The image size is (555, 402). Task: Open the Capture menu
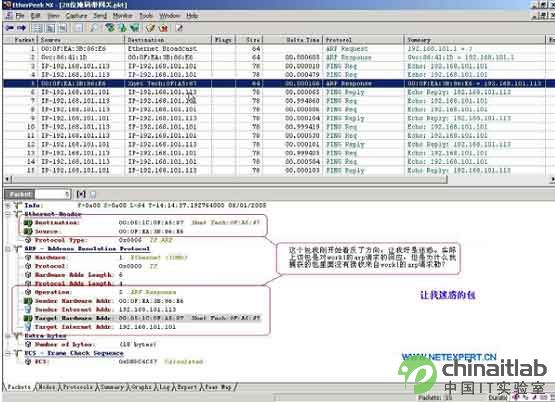(76, 16)
